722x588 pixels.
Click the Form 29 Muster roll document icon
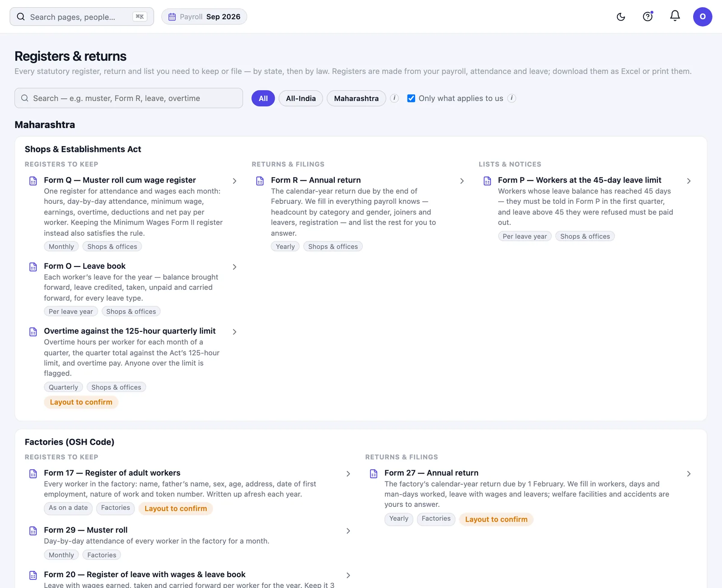tap(33, 531)
